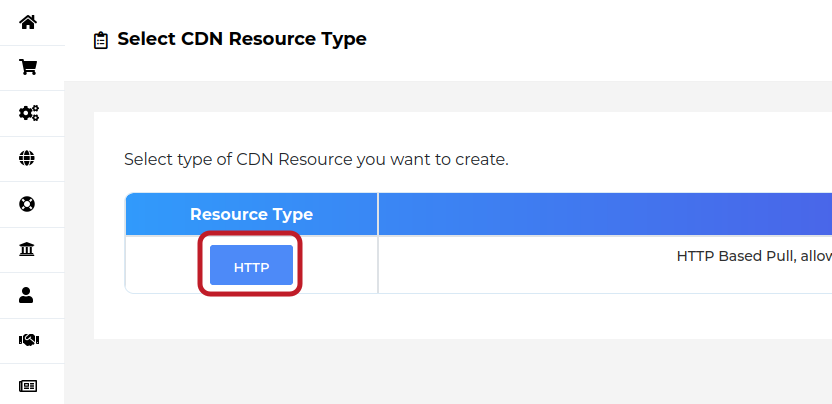Image resolution: width=832 pixels, height=404 pixels.
Task: Click empty table cell area left of HTTP button
Action: 162,264
